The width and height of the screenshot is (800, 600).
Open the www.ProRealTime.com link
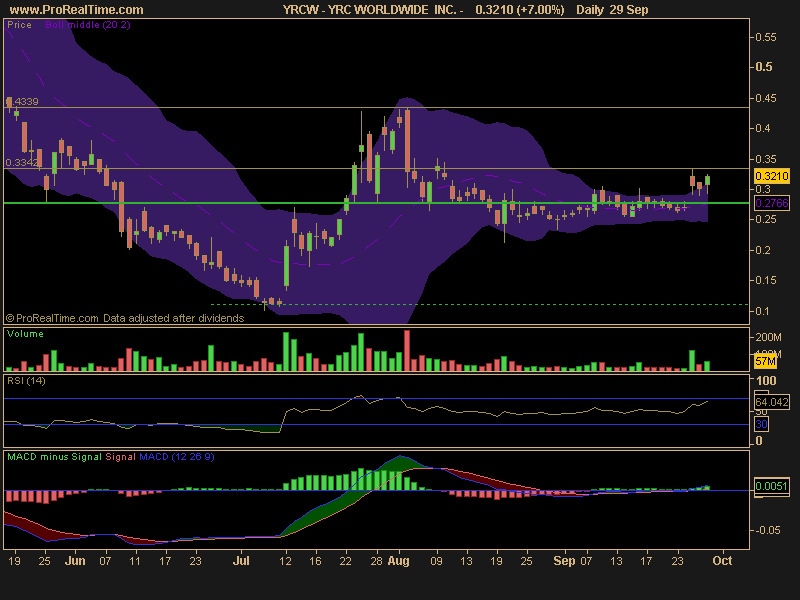click(73, 9)
